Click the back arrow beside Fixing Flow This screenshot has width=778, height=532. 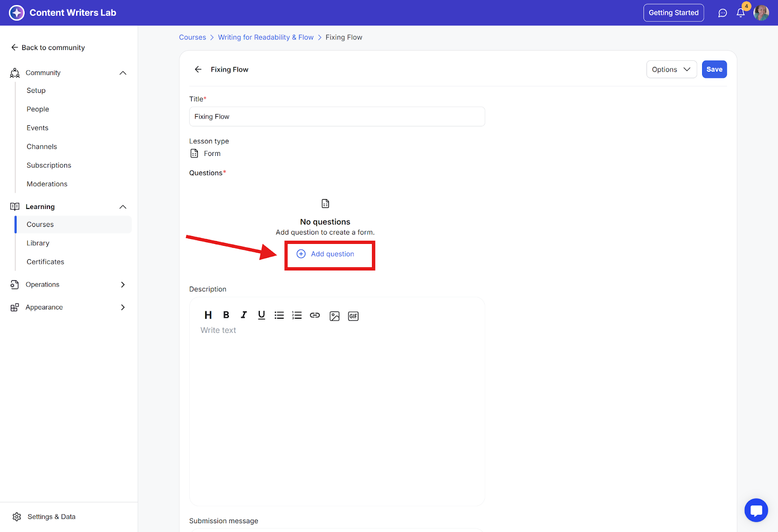coord(198,69)
